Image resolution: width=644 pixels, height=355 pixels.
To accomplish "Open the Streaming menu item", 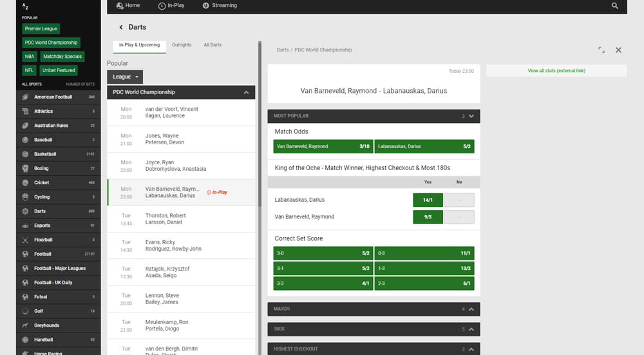I will click(x=220, y=5).
